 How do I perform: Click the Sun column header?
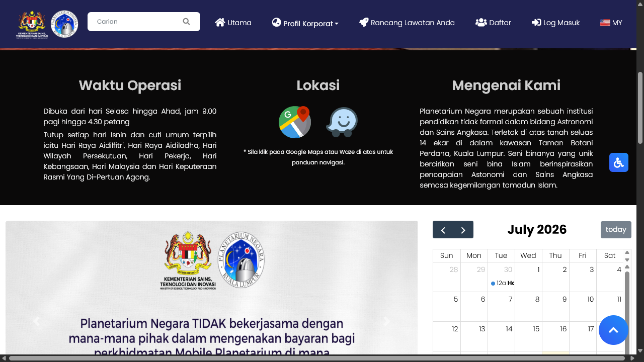coord(447,255)
